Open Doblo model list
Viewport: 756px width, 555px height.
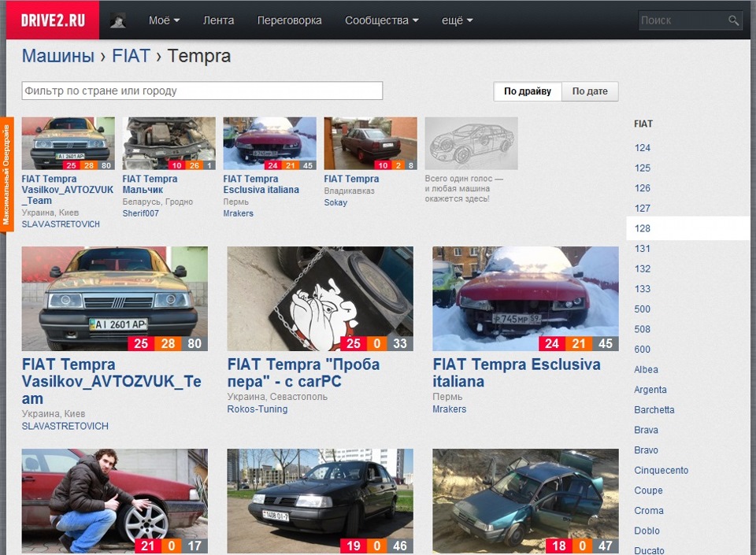[647, 531]
